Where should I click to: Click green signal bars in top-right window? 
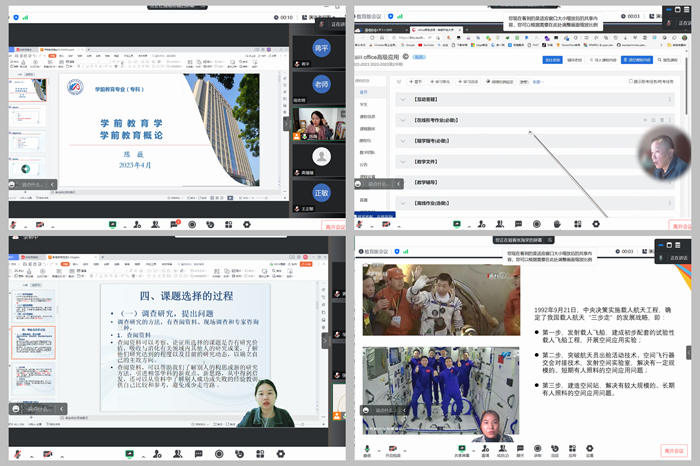[x=400, y=16]
